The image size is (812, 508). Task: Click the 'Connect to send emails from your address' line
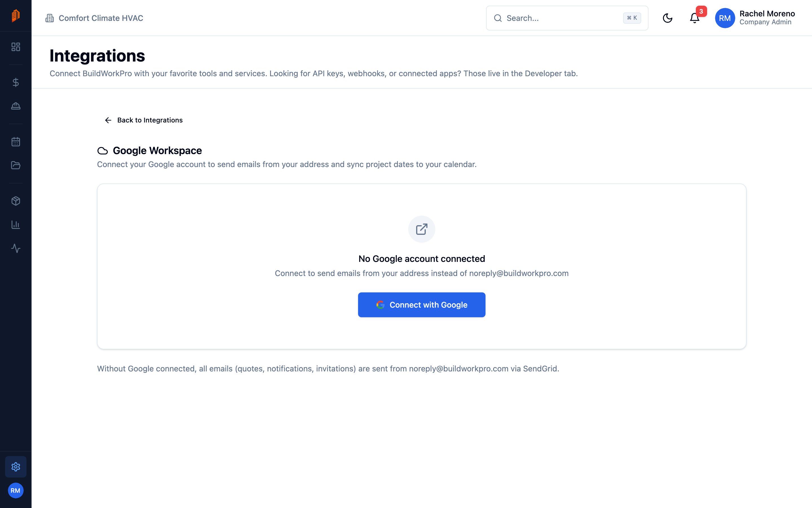pos(422,273)
